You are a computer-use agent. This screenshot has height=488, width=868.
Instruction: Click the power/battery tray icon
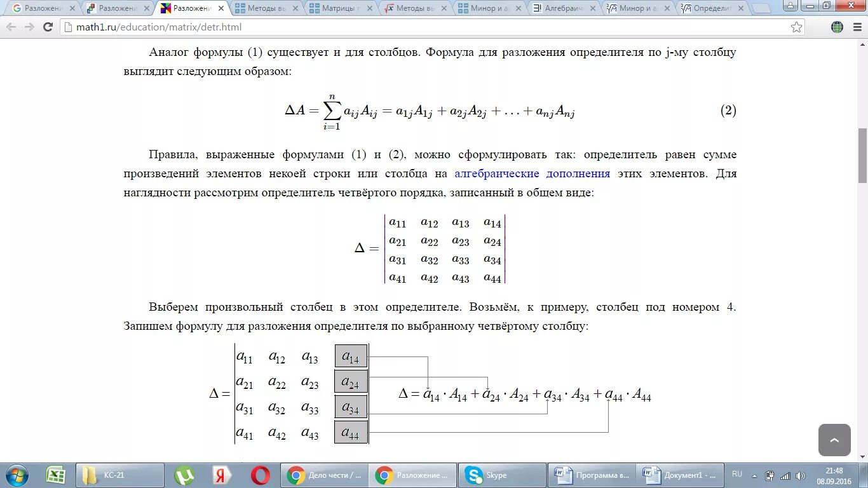(770, 475)
